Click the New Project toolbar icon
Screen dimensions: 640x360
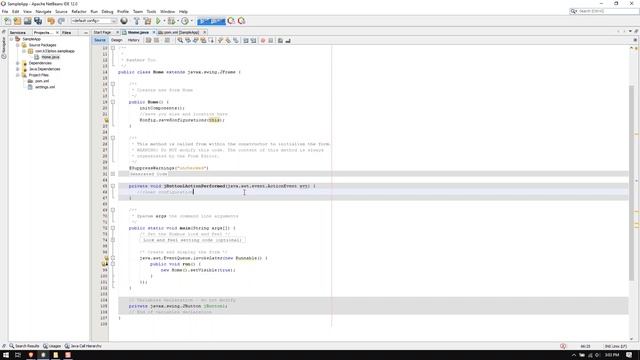click(x=17, y=21)
